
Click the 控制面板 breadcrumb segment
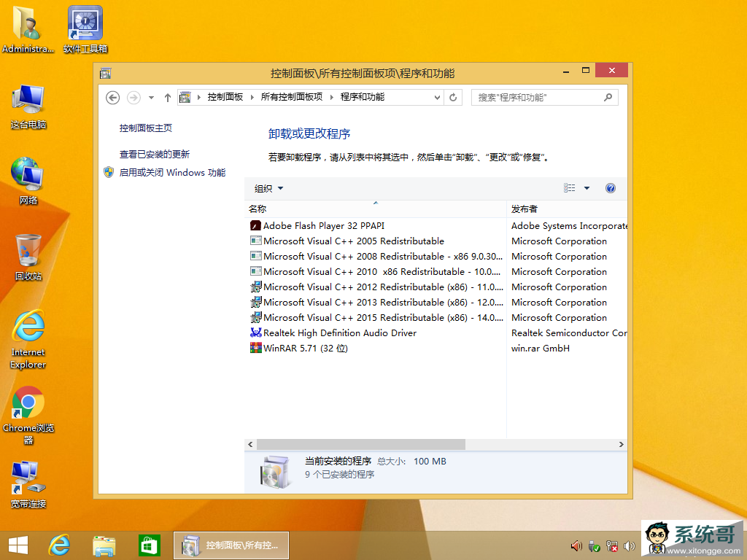(225, 97)
